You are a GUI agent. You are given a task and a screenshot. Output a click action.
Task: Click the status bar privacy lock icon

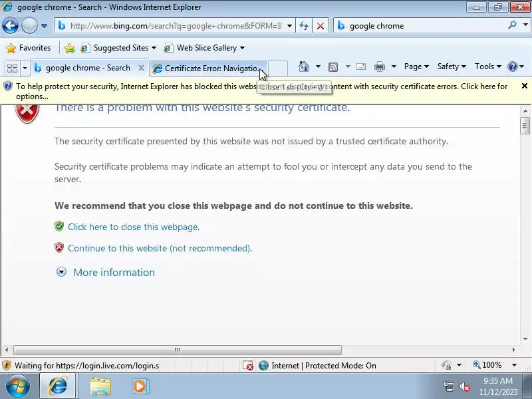(x=446, y=365)
